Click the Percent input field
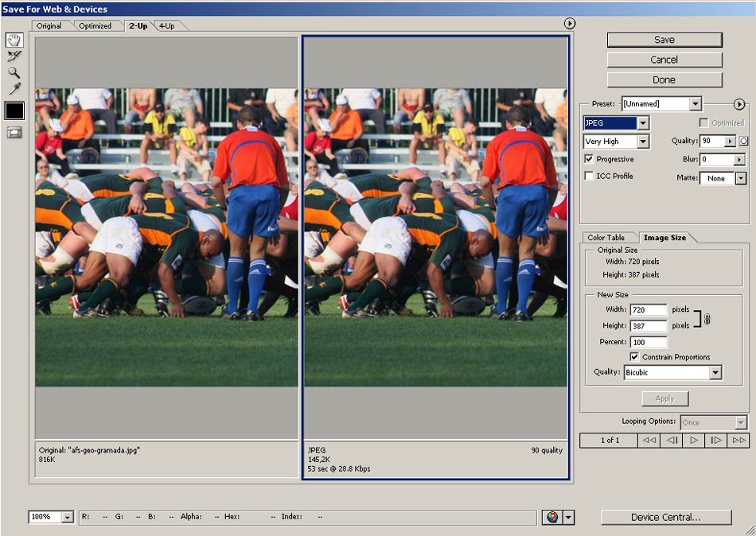The image size is (756, 536). pyautogui.click(x=649, y=342)
